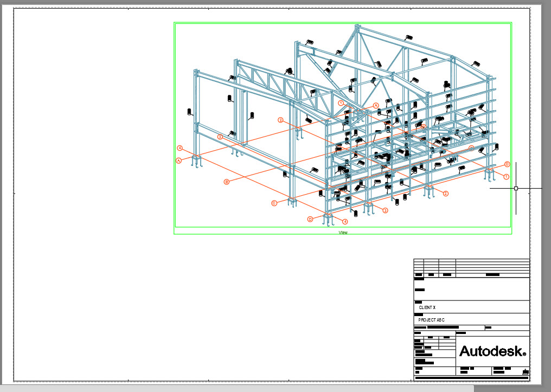Pick grid bubble 4 next to bottom bubble D
Image resolution: width=551 pixels, height=392 pixels.
click(345, 222)
